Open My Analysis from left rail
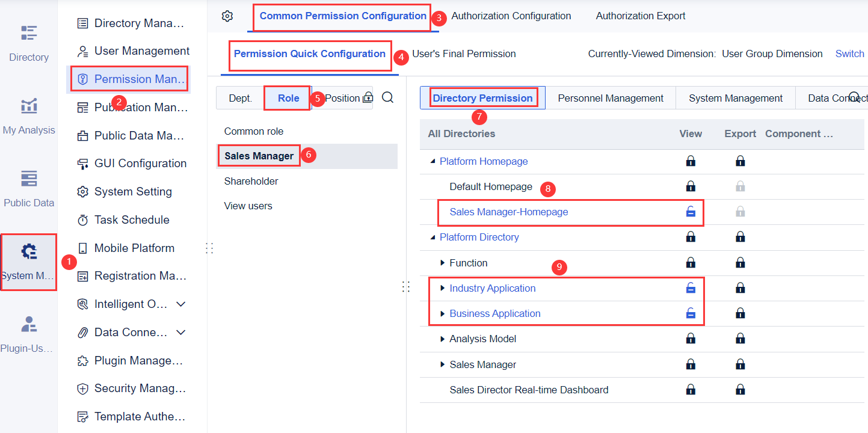Viewport: 868px width, 433px height. pyautogui.click(x=28, y=115)
